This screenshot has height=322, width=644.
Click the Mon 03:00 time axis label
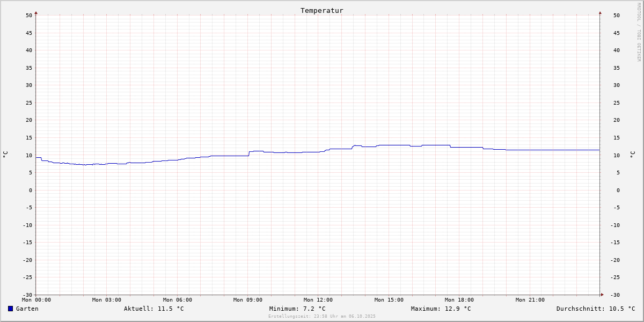(107, 300)
